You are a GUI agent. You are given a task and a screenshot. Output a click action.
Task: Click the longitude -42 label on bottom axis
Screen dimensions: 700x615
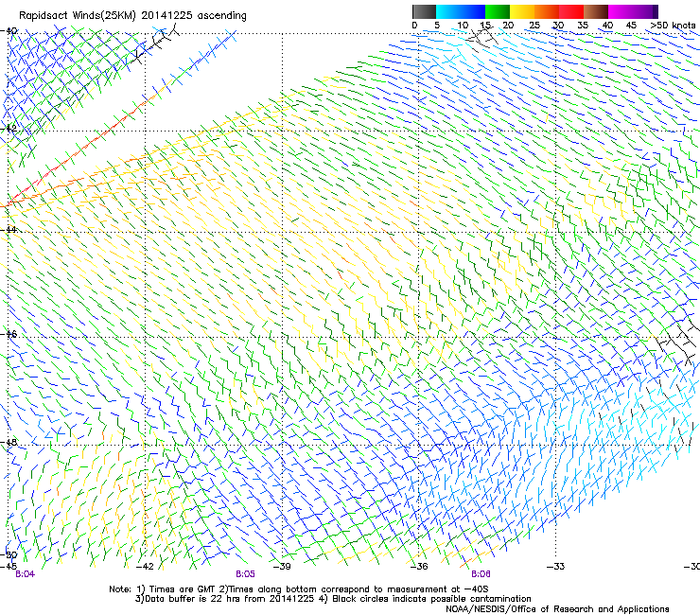(x=145, y=567)
